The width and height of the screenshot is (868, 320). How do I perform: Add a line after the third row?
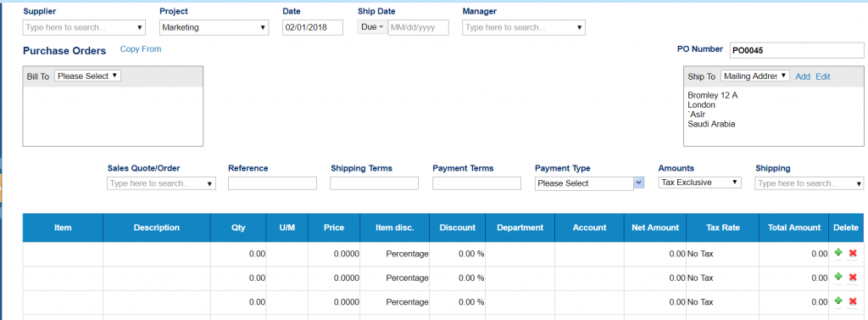(x=838, y=301)
